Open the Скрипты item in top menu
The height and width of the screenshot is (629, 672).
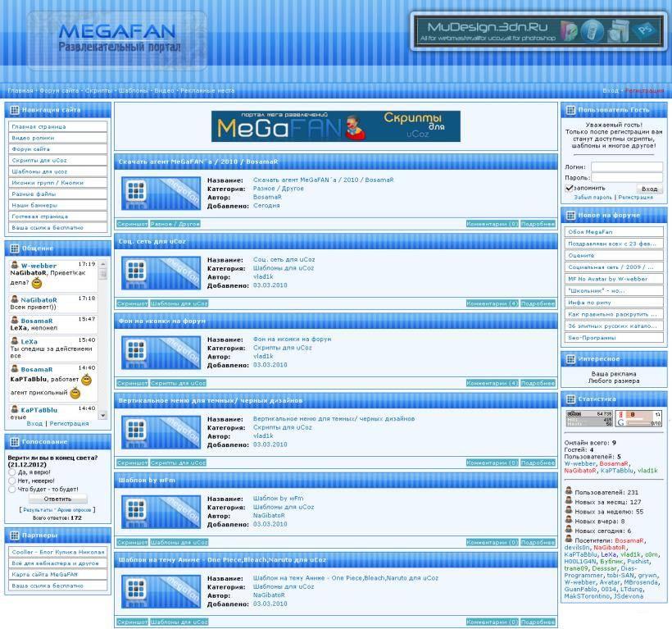(98, 90)
